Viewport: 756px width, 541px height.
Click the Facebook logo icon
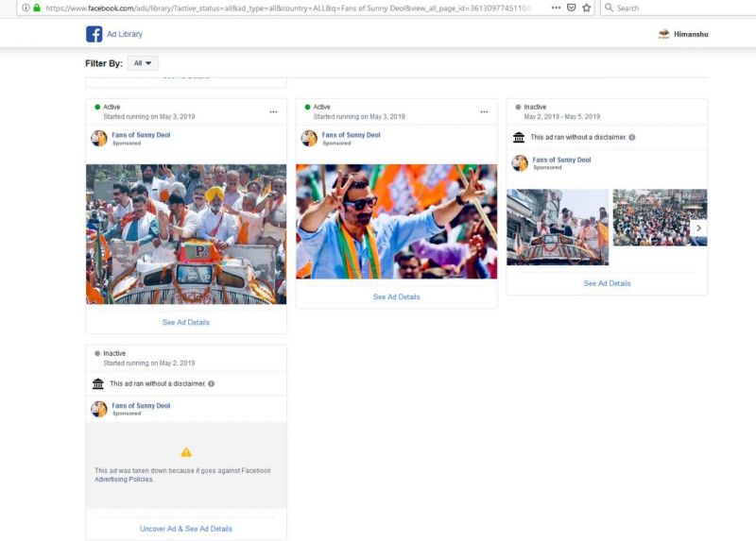pos(94,34)
